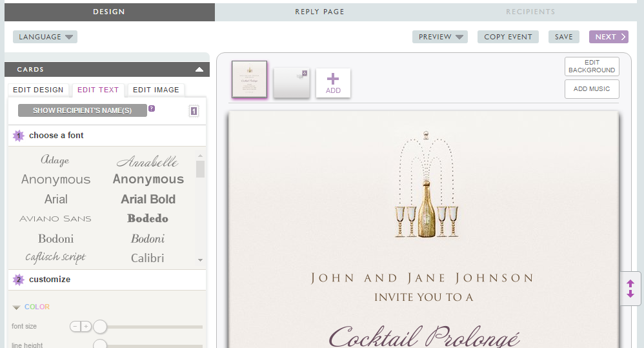Click the purple up-down arrows icon
Viewport: 644px width, 348px height.
pyautogui.click(x=630, y=289)
